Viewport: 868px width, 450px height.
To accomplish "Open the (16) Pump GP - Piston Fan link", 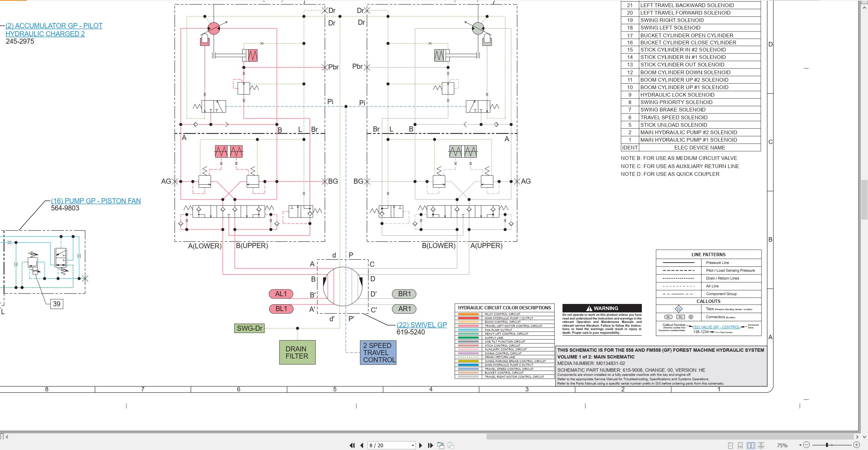I will [x=96, y=201].
